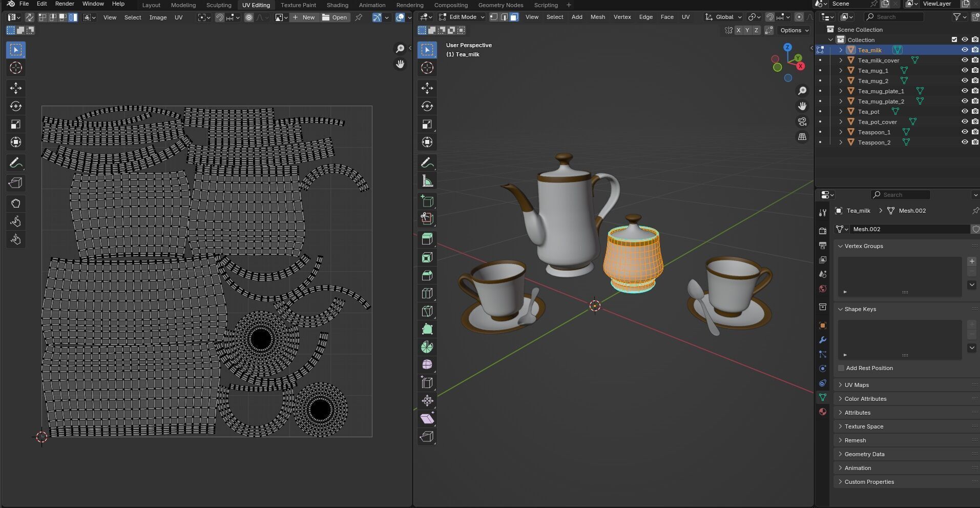Click the X axis on navigation gizmo
This screenshot has width=980, height=508.
click(x=800, y=66)
